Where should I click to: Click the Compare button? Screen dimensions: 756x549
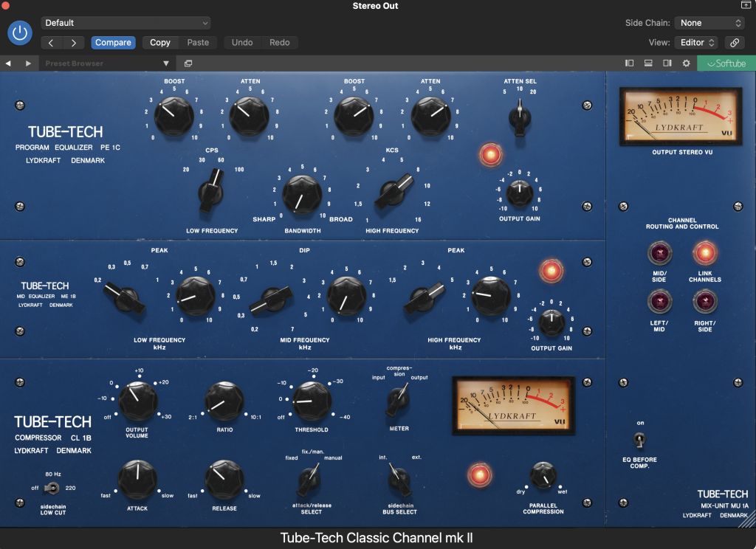pos(113,43)
